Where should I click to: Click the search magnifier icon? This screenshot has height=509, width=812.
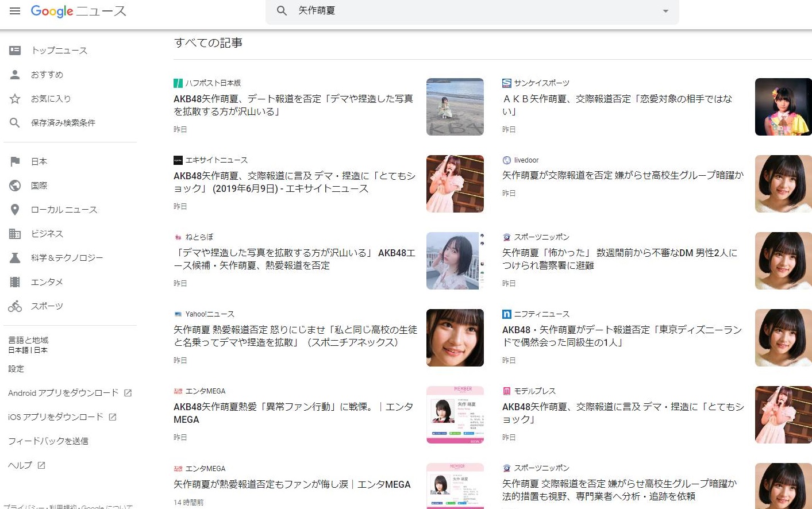282,11
